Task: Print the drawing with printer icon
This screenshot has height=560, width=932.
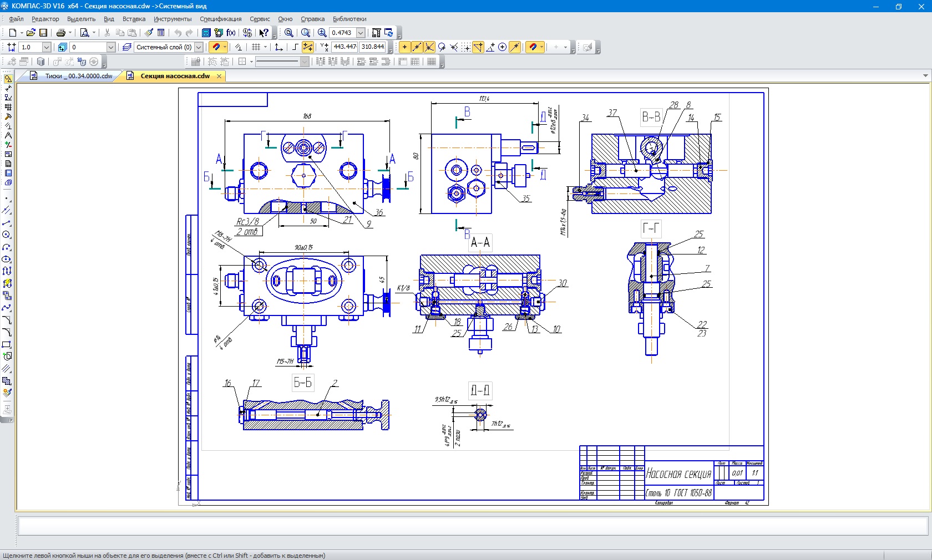Action: [61, 33]
